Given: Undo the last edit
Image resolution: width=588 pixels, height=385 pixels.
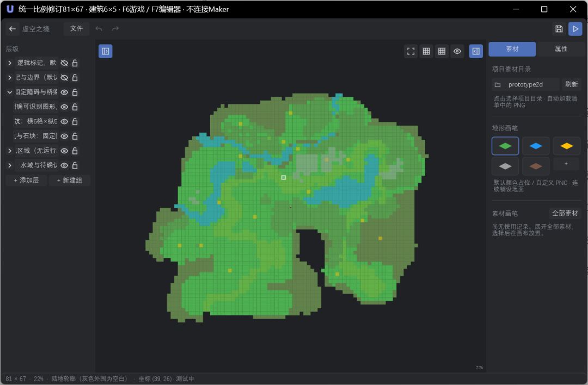Looking at the screenshot, I should click(99, 29).
